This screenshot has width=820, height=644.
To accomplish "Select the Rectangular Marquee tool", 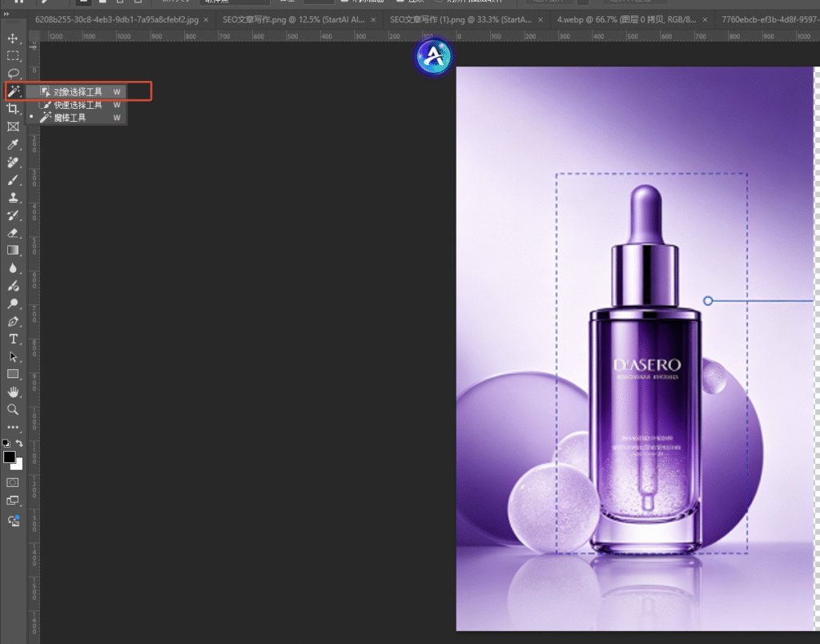I will (13, 56).
